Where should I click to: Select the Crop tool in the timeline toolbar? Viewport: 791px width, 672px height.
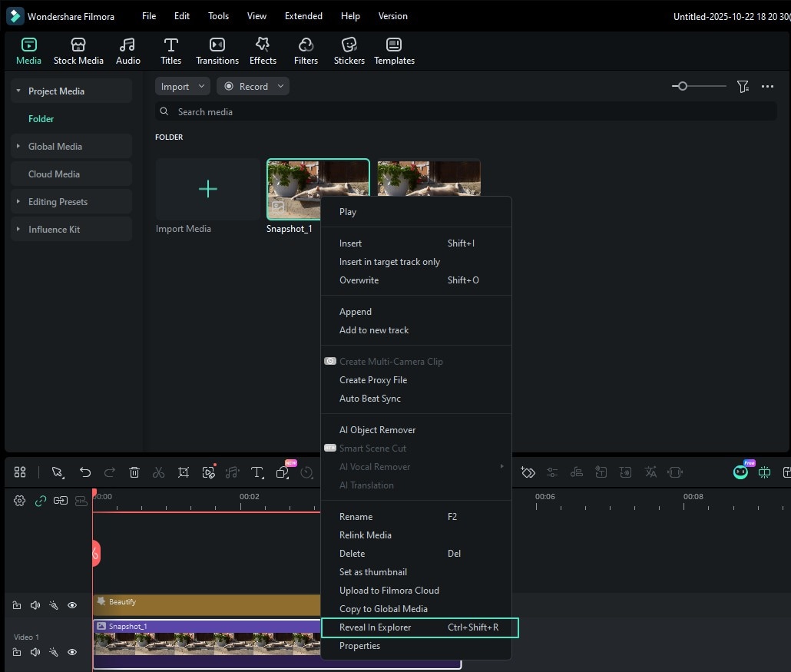(x=184, y=472)
